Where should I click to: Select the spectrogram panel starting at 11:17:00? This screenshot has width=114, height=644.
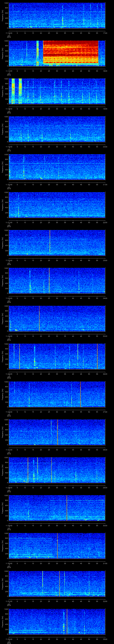(57, 53)
